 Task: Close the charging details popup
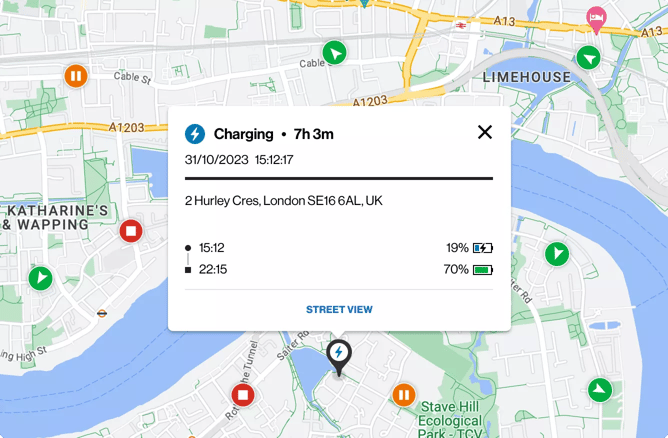pos(485,132)
